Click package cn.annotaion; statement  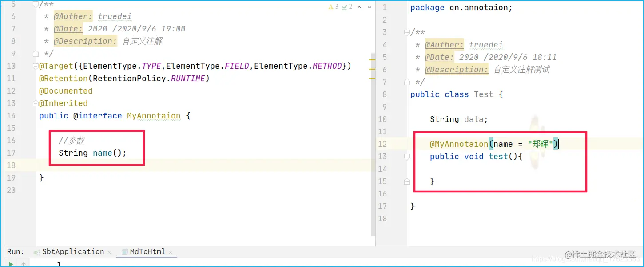tap(461, 8)
